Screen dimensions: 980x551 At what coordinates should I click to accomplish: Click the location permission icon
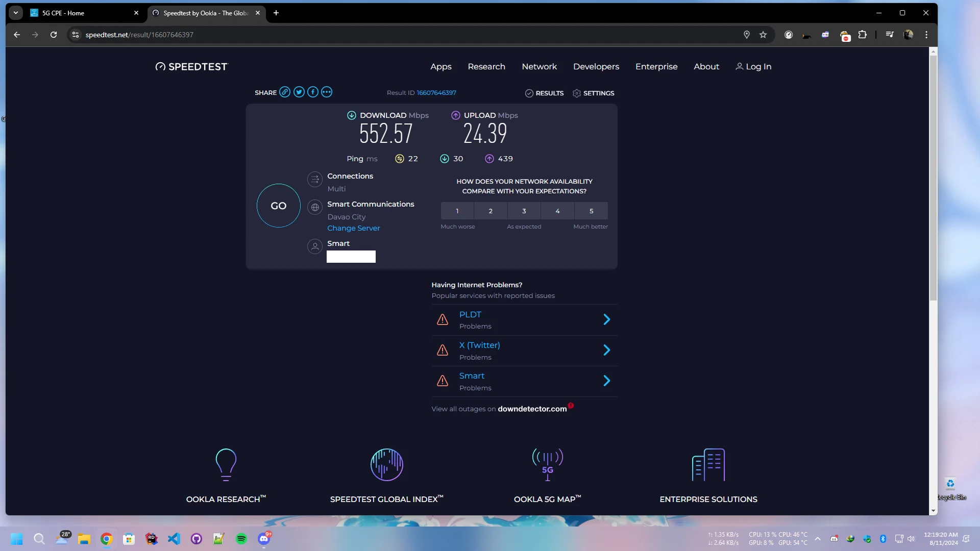click(x=747, y=35)
